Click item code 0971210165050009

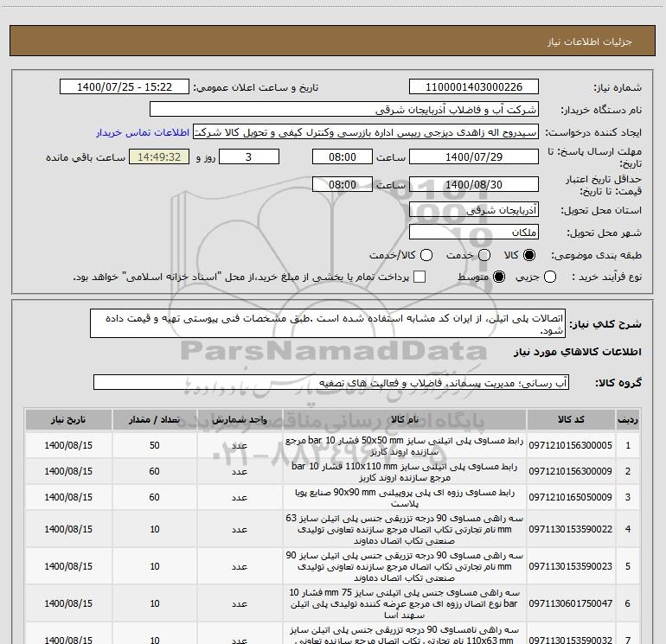coord(571,498)
